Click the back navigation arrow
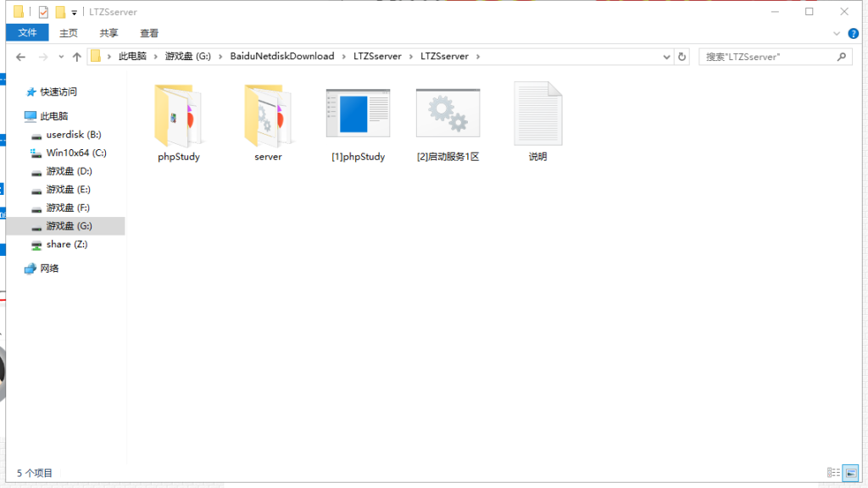Viewport: 868px width, 488px height. point(20,57)
